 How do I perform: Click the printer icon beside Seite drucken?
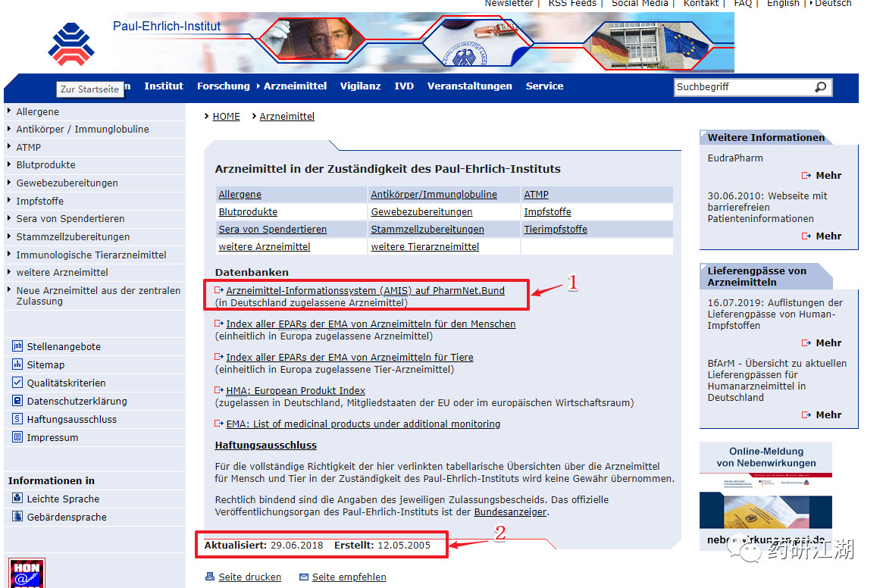210,576
